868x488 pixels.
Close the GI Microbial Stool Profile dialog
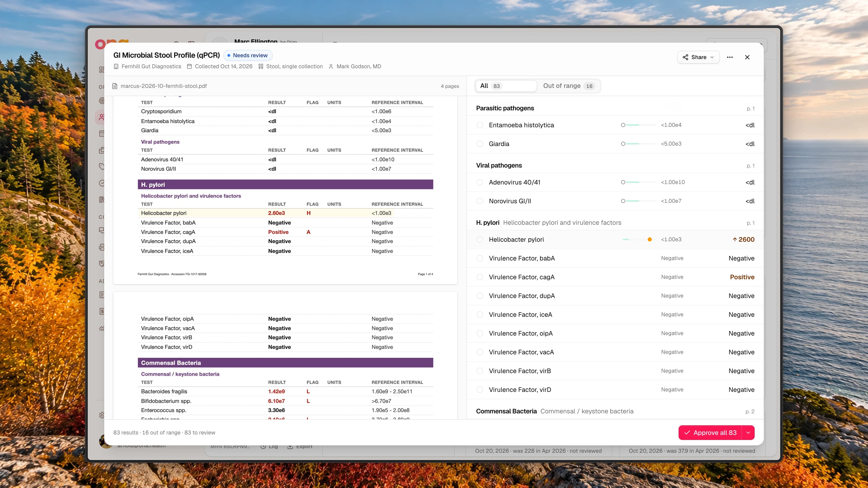[747, 57]
